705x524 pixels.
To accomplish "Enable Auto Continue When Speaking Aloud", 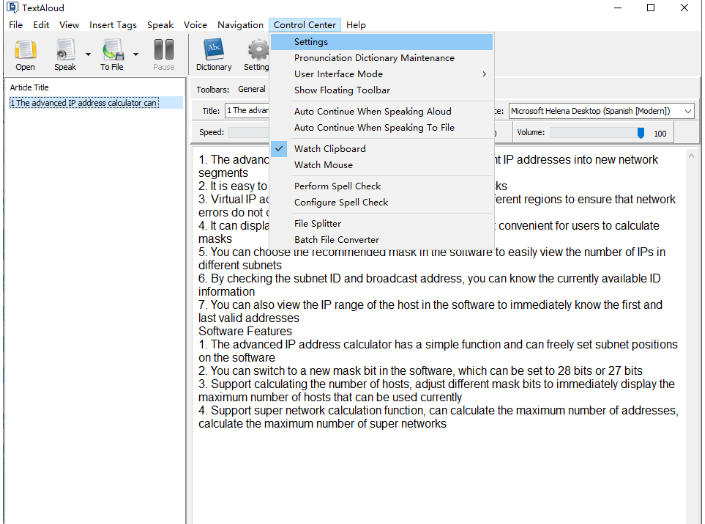I will 372,112.
